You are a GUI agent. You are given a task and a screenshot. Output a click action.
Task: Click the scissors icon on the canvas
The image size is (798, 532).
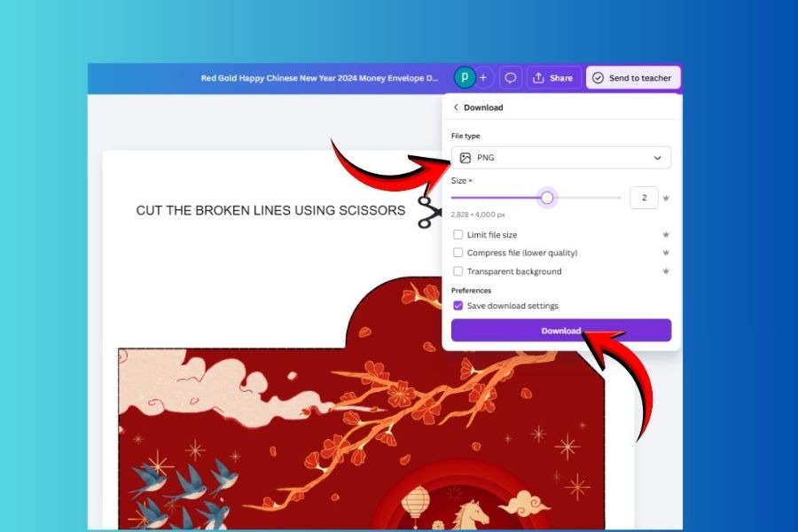429,212
